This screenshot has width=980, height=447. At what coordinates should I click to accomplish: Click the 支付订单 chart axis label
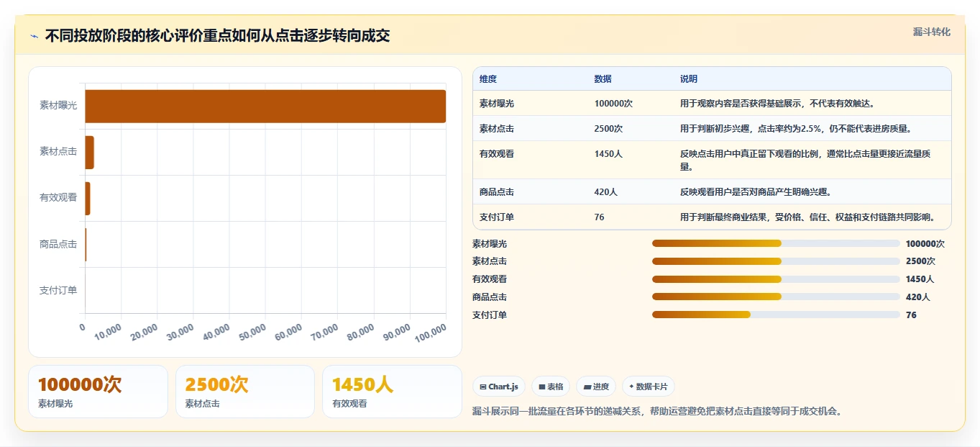58,290
